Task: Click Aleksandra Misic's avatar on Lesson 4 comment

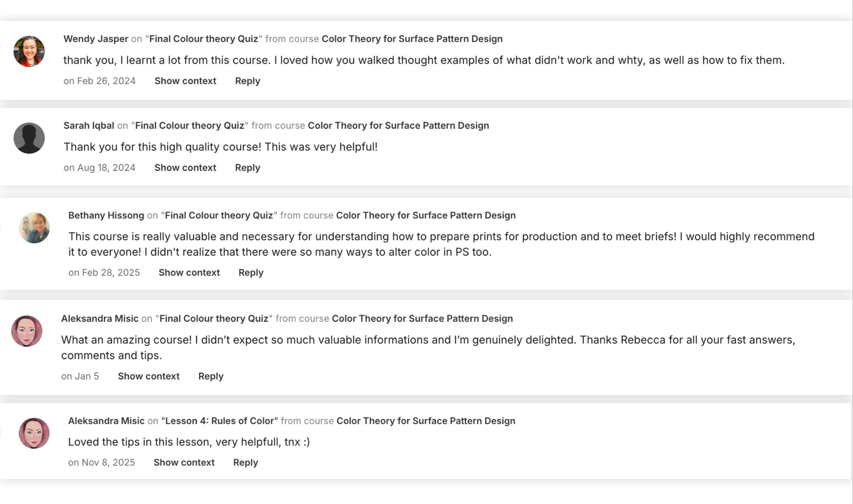Action: [x=34, y=433]
